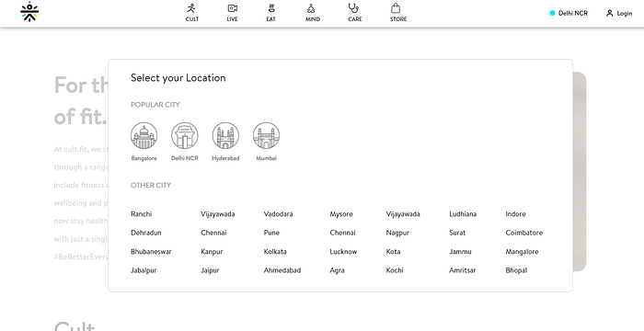The height and width of the screenshot is (331, 644).
Task: Select Pune from the city list
Action: [x=271, y=233]
